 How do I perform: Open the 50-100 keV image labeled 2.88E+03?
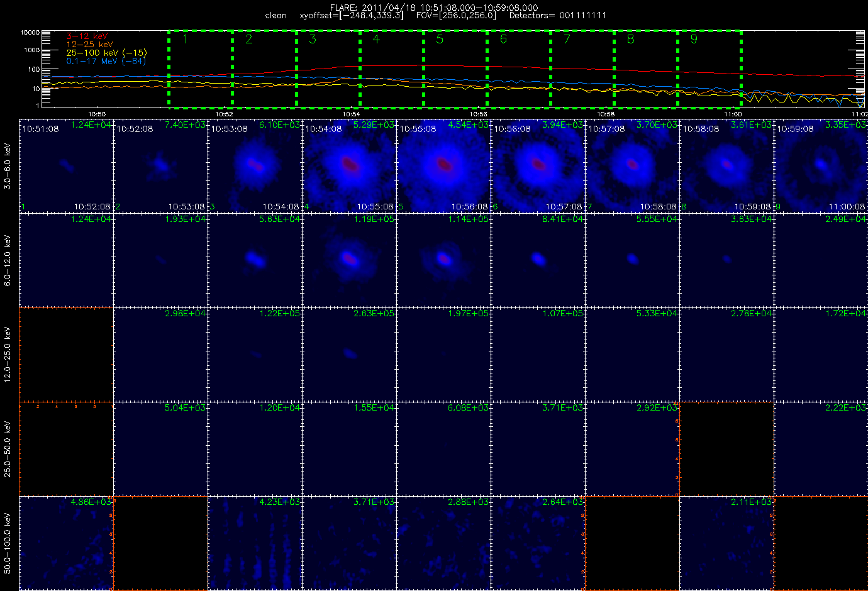[x=444, y=543]
